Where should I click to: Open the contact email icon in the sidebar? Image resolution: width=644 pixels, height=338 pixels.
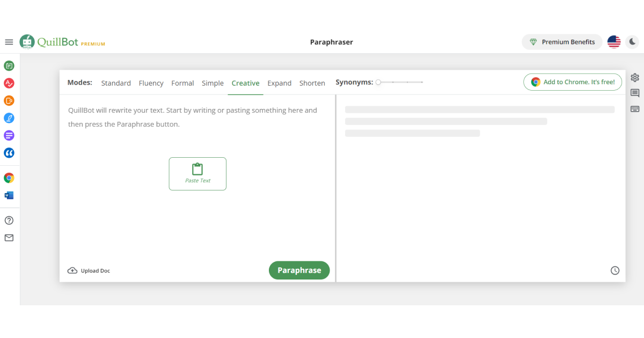tap(9, 238)
